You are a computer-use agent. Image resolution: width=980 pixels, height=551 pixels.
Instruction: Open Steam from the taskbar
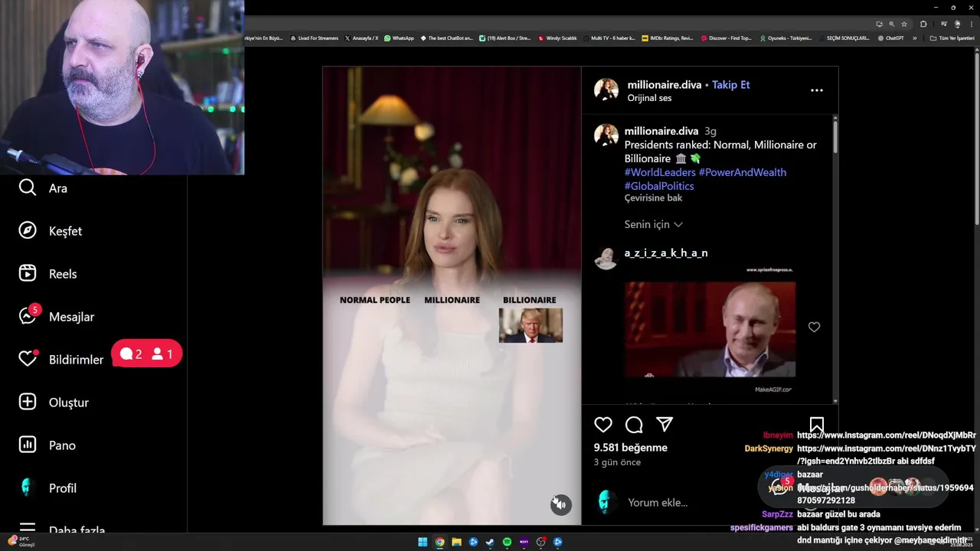pyautogui.click(x=490, y=542)
